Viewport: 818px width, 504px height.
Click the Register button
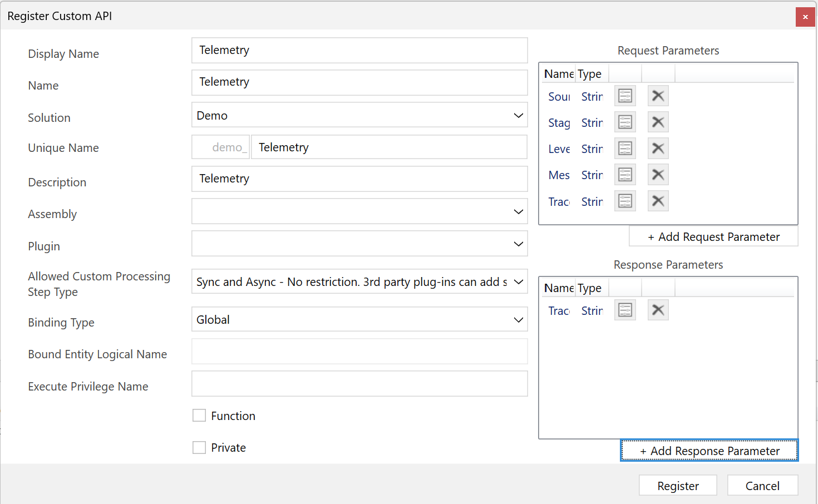[677, 485]
